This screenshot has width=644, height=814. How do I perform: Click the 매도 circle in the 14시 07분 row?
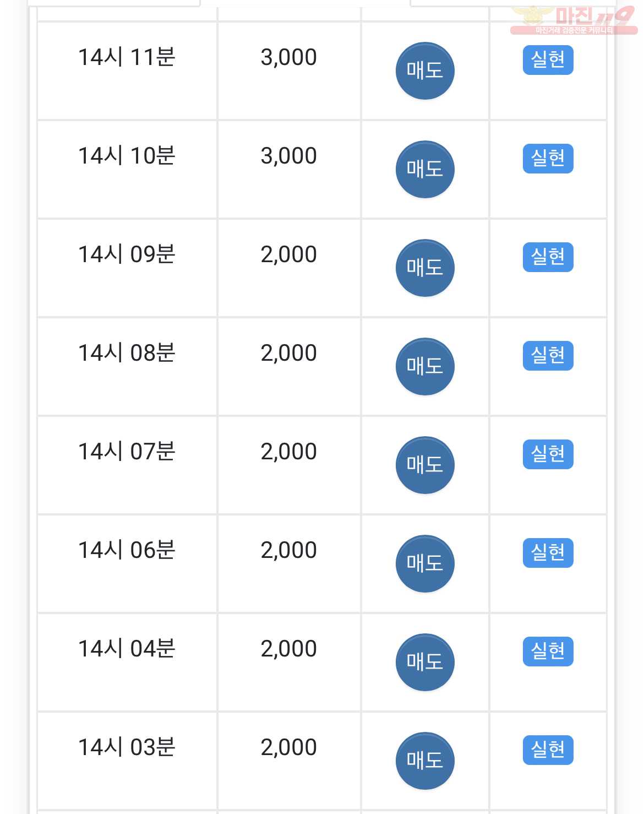pyautogui.click(x=425, y=465)
